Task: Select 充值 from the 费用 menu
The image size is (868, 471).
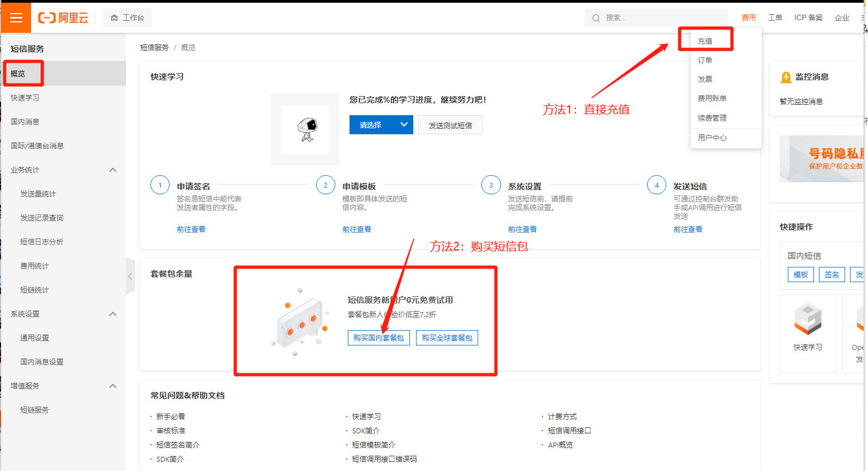Action: click(x=705, y=41)
